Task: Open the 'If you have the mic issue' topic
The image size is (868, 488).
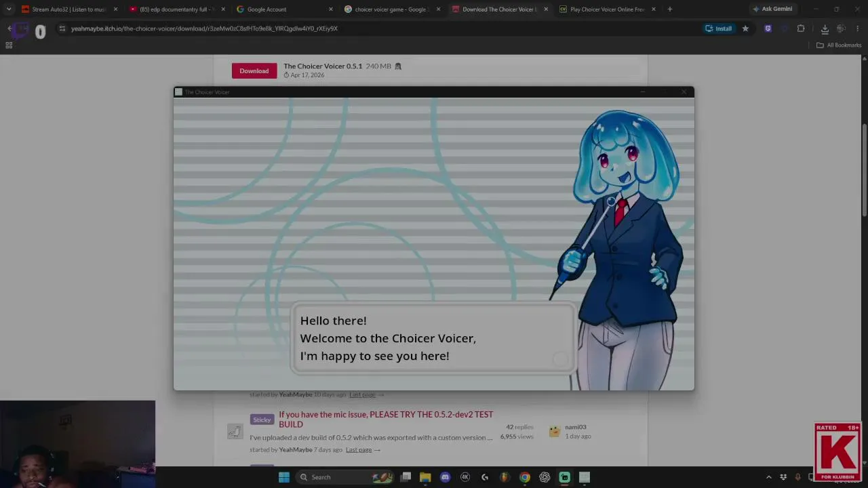Action: click(x=386, y=420)
